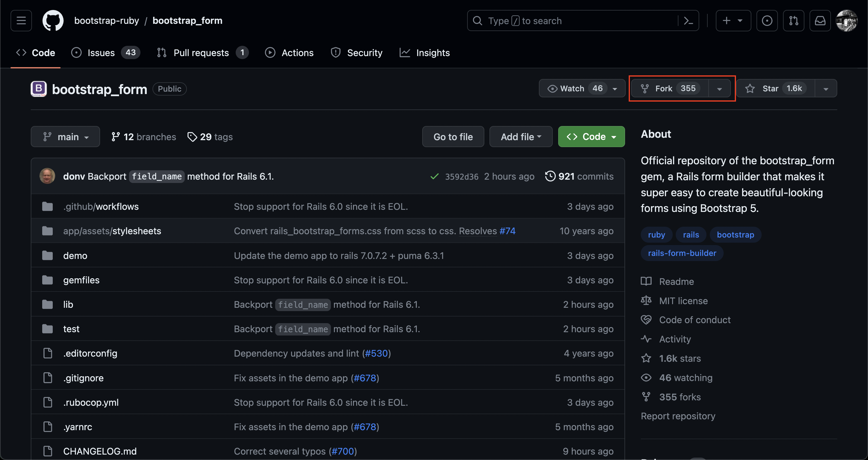Open pull requests icon in header
Image resolution: width=868 pixels, height=460 pixels.
pyautogui.click(x=793, y=21)
